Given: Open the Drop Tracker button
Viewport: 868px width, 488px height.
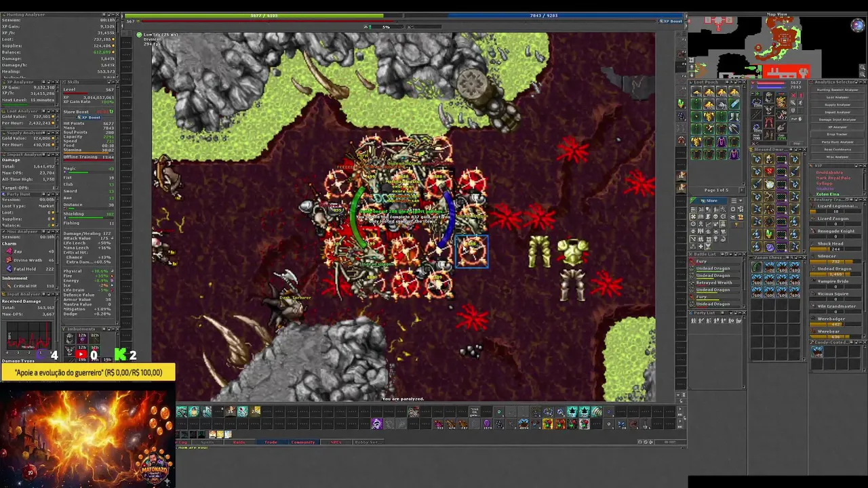Looking at the screenshot, I should click(837, 134).
